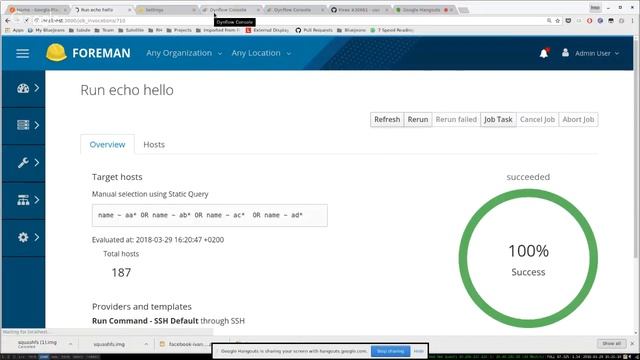Image resolution: width=640 pixels, height=360 pixels.
Task: Bookmark this page with the star icon
Action: (x=558, y=20)
